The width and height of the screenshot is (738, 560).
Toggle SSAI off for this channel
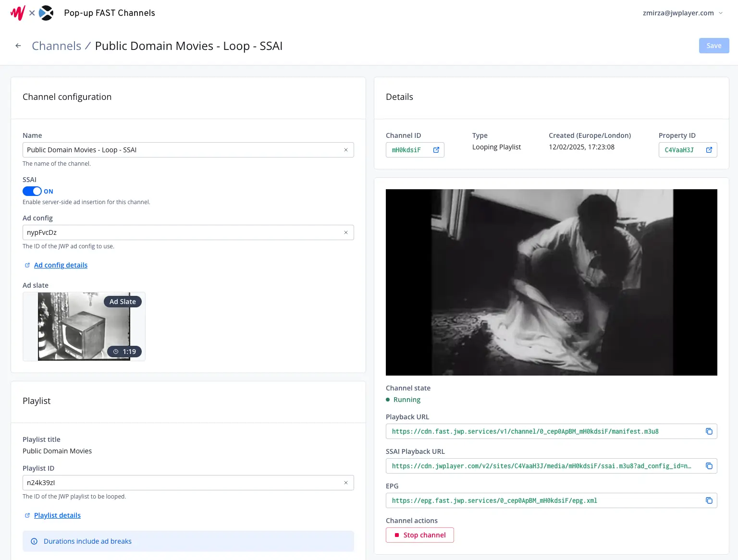coord(32,191)
